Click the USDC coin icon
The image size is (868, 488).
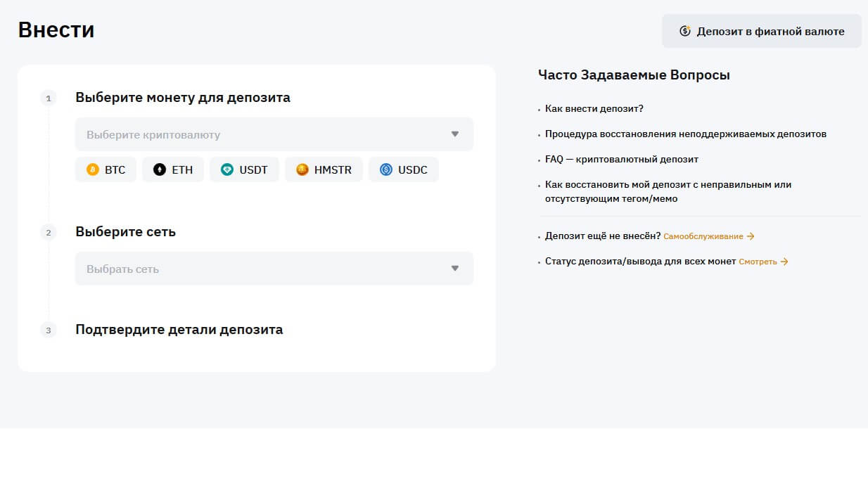386,169
